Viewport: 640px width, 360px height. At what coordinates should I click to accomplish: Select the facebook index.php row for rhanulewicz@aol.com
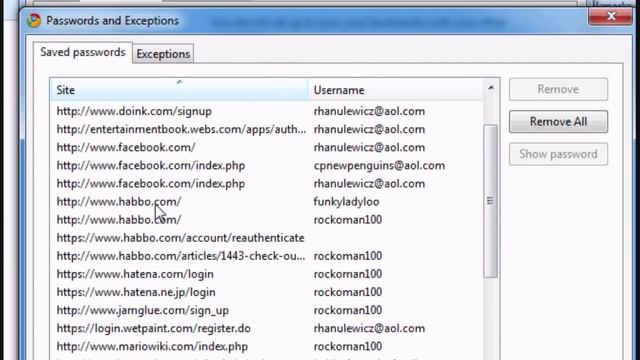click(x=267, y=184)
